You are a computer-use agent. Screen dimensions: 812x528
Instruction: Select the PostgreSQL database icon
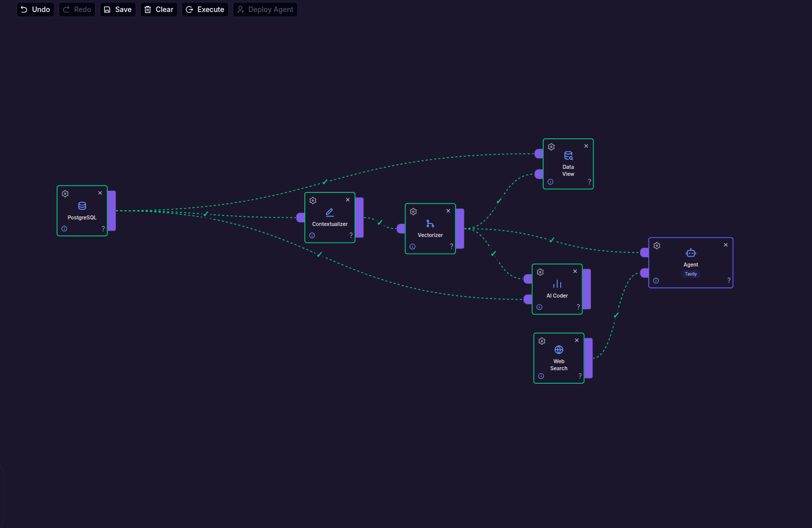click(x=82, y=206)
